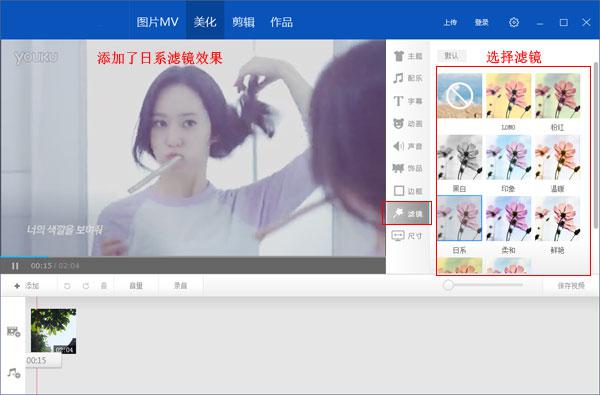This screenshot has width=600, height=395.
Task: Apply the 黑白 black-and-white filter thumbnail
Action: tap(460, 157)
